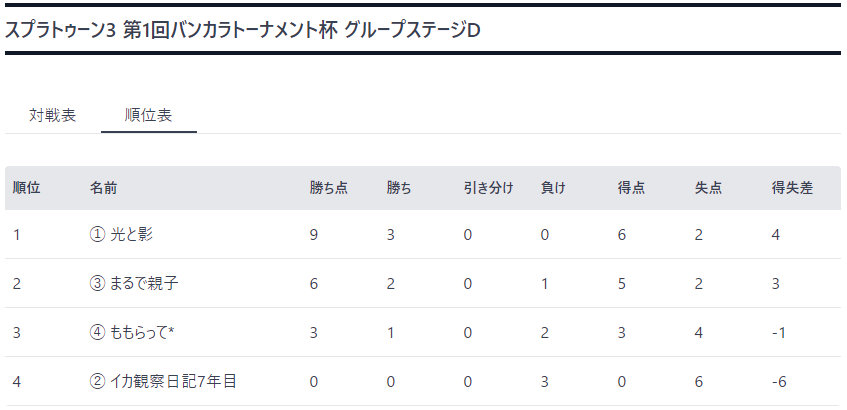Click the -6 goal difference cell

point(779,382)
